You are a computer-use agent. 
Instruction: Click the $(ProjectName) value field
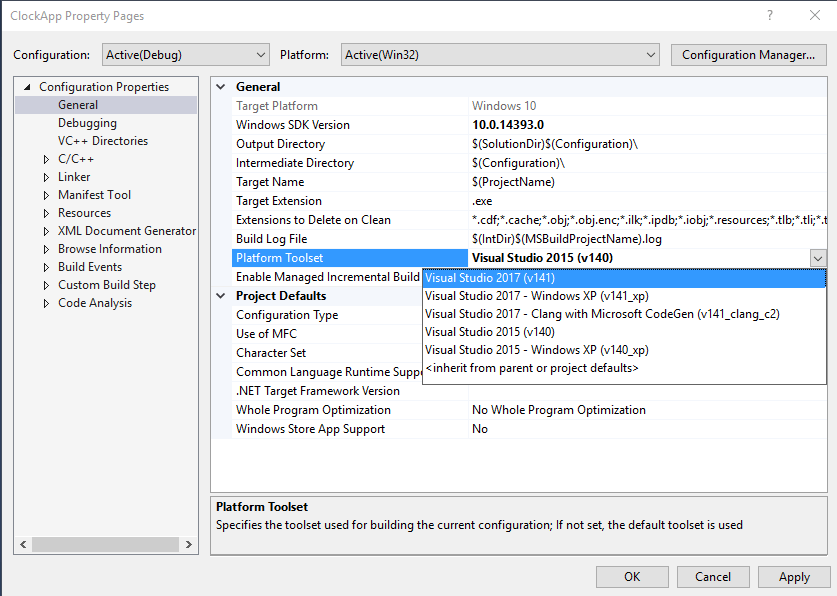point(648,182)
